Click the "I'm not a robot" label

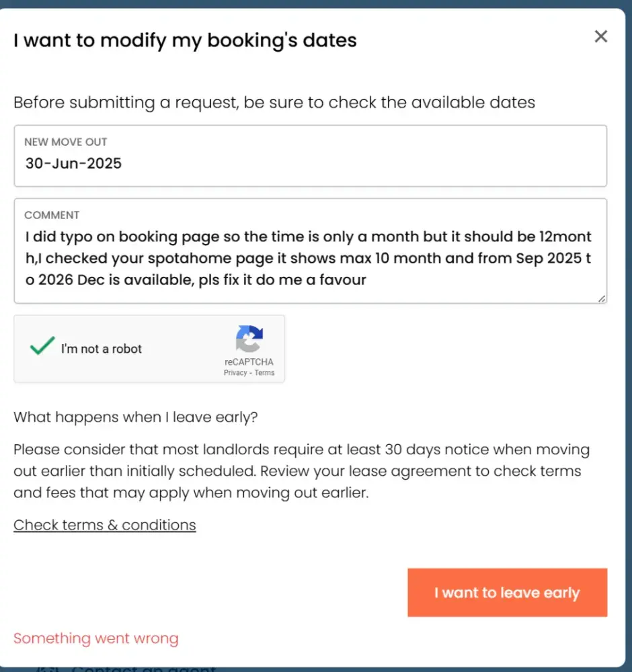point(102,349)
